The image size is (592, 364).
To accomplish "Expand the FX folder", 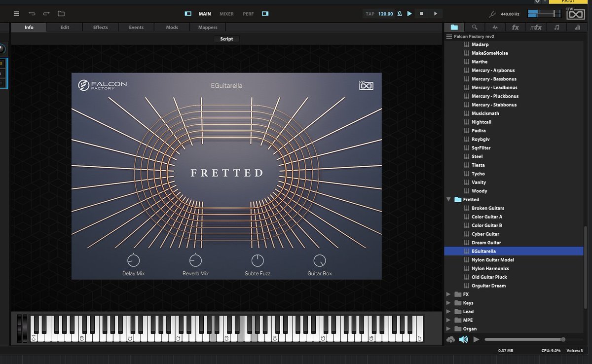I will tap(448, 294).
